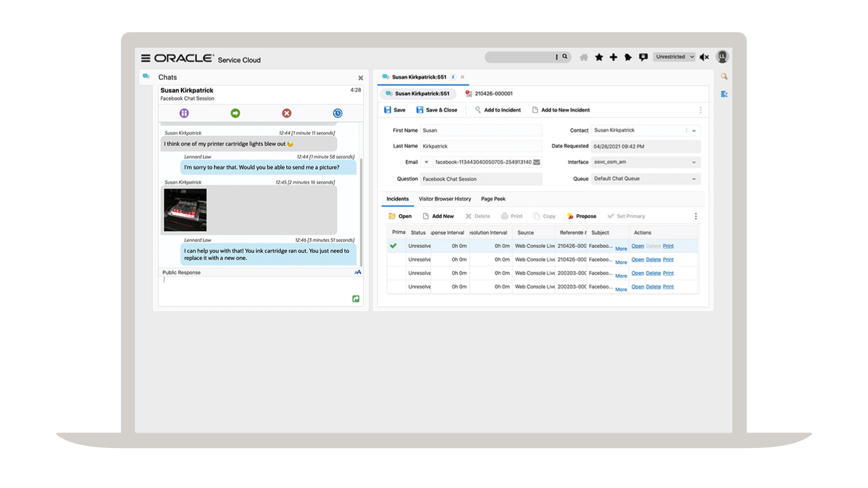Screen dimensions: 868x488
Task: Open the Contact field three-dot options
Action: (686, 130)
